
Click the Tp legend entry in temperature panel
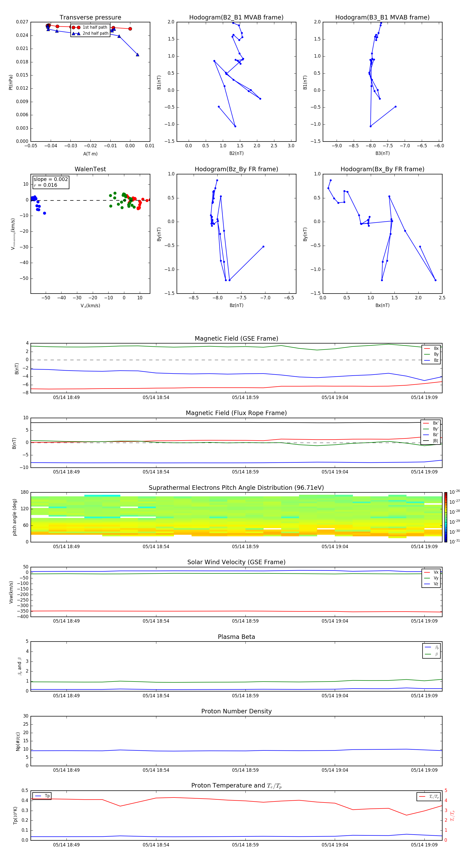point(42,796)
